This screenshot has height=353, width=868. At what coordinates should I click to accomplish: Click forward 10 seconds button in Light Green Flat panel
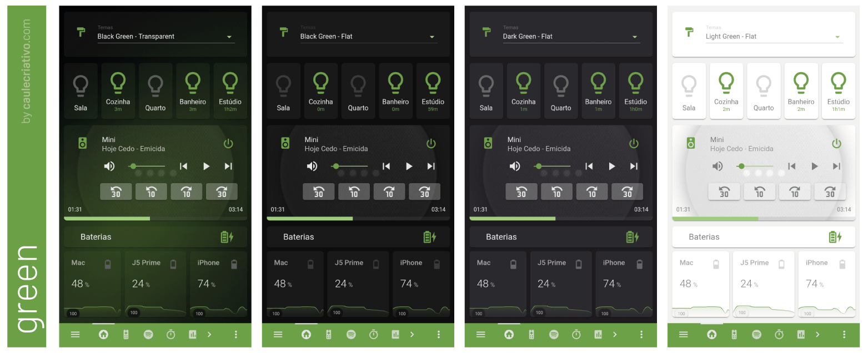tap(795, 191)
